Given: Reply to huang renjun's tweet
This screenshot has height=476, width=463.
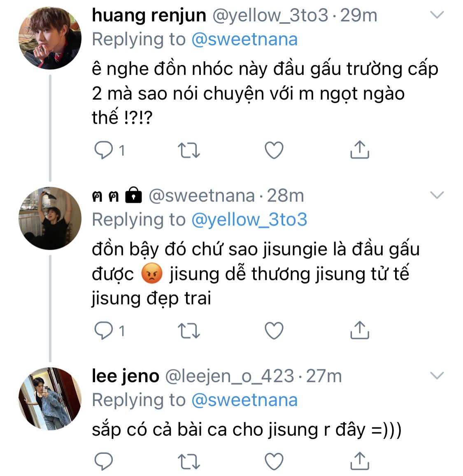Looking at the screenshot, I should pos(104,150).
